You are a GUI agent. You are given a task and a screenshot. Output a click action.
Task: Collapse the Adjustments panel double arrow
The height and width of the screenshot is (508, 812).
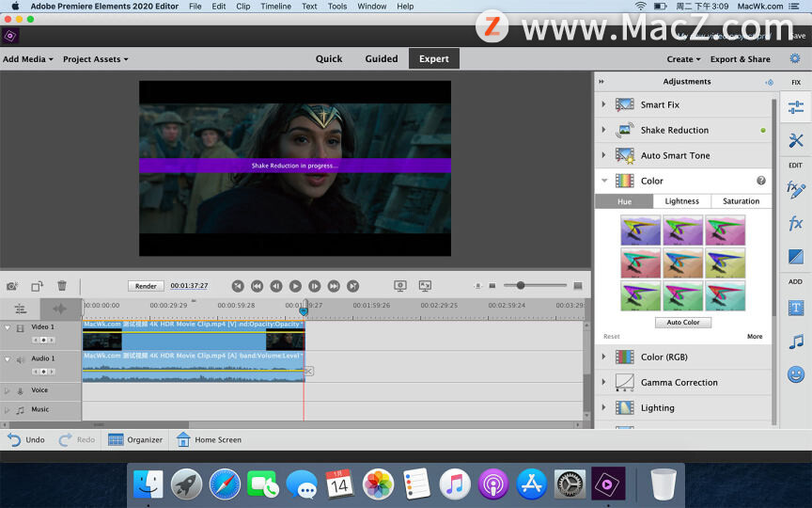(601, 82)
